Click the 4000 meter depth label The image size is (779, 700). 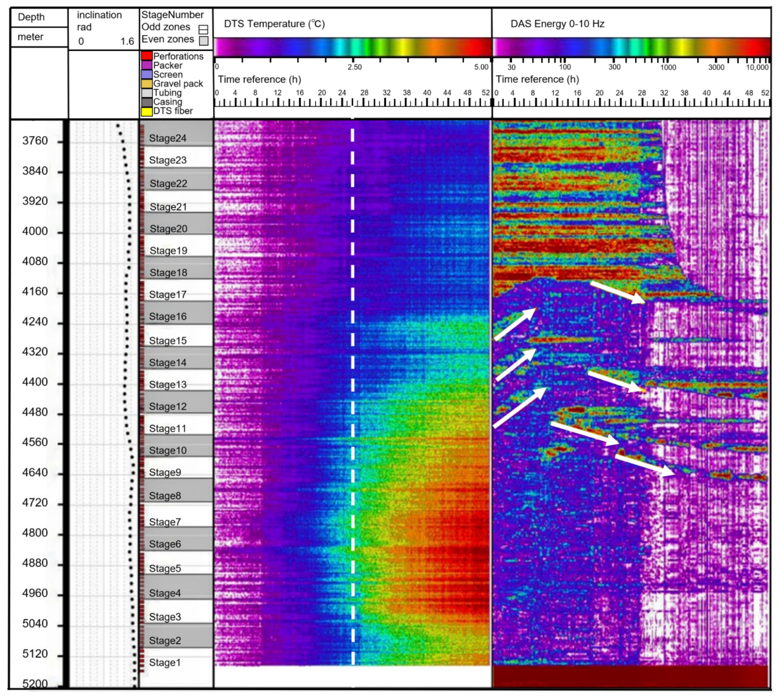click(x=35, y=231)
